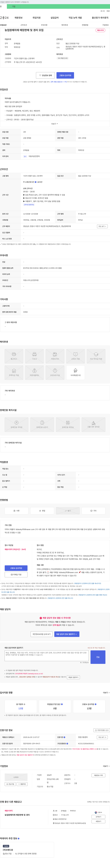Screen dimensions: 110x868
Task: Click the 식사제공(1식) benefit icon
Action: [76, 373]
